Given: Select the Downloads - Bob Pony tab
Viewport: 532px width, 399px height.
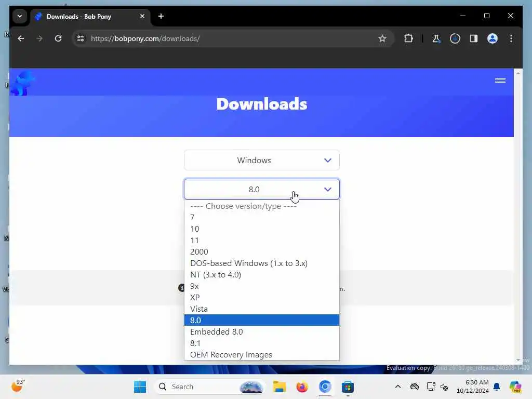Looking at the screenshot, I should (x=90, y=16).
